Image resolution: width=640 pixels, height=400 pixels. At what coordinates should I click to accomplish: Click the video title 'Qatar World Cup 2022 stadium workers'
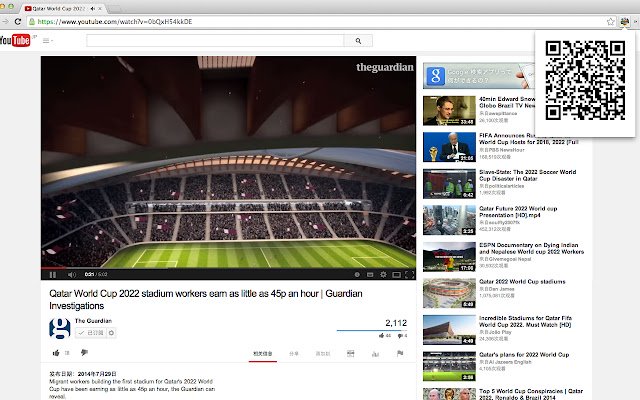click(206, 300)
